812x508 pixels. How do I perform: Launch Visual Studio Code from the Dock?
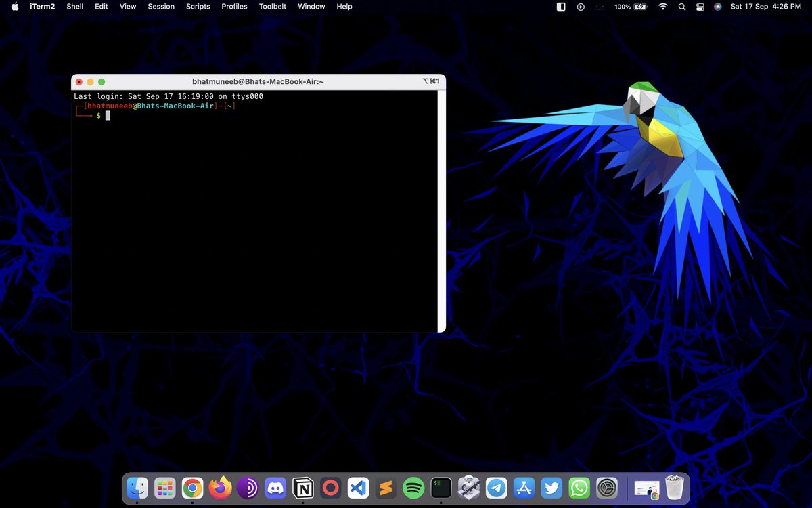(358, 488)
